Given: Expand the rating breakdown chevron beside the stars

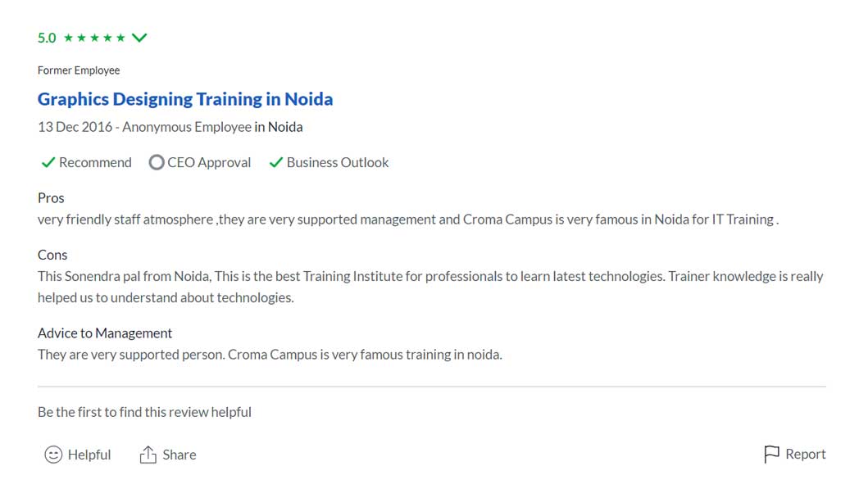Looking at the screenshot, I should (139, 38).
